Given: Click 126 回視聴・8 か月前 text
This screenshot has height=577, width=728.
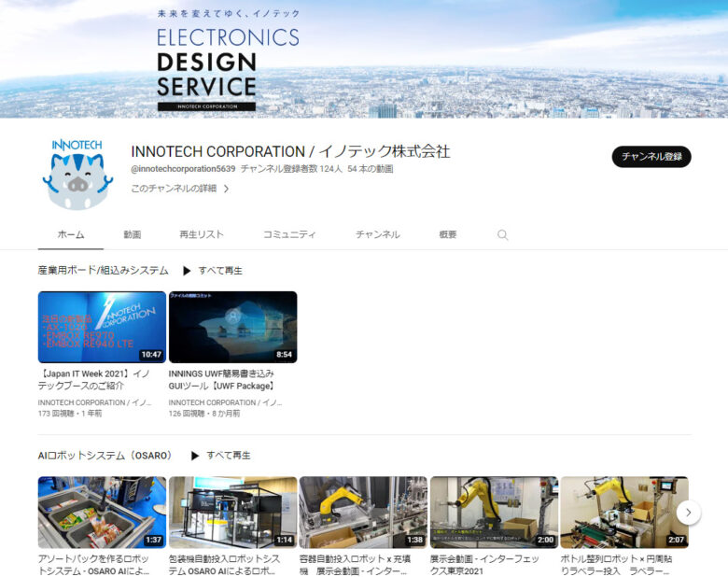Looking at the screenshot, I should click(x=204, y=413).
